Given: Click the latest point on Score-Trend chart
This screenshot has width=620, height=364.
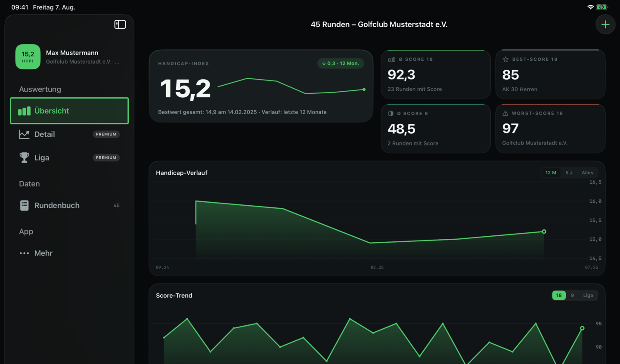Looking at the screenshot, I should 582,328.
